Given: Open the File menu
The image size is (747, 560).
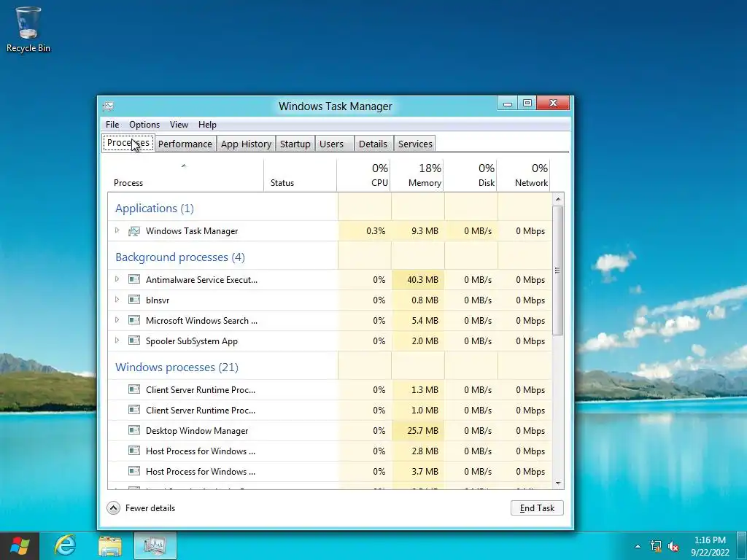Looking at the screenshot, I should (x=112, y=124).
